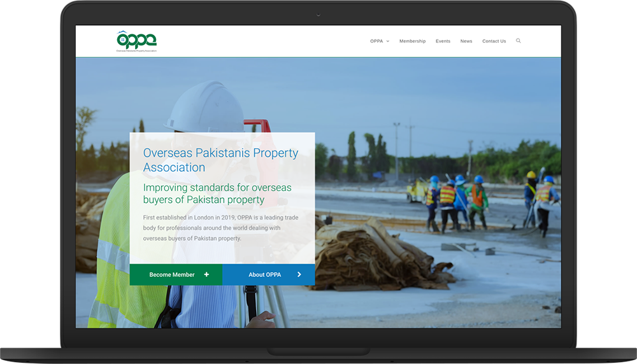Click the chevron arrow on About OPPA
The width and height of the screenshot is (637, 364).
point(299,274)
